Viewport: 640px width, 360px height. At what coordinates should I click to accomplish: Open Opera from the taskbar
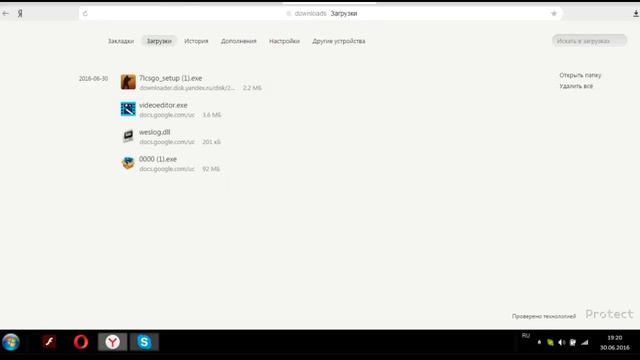[81, 342]
